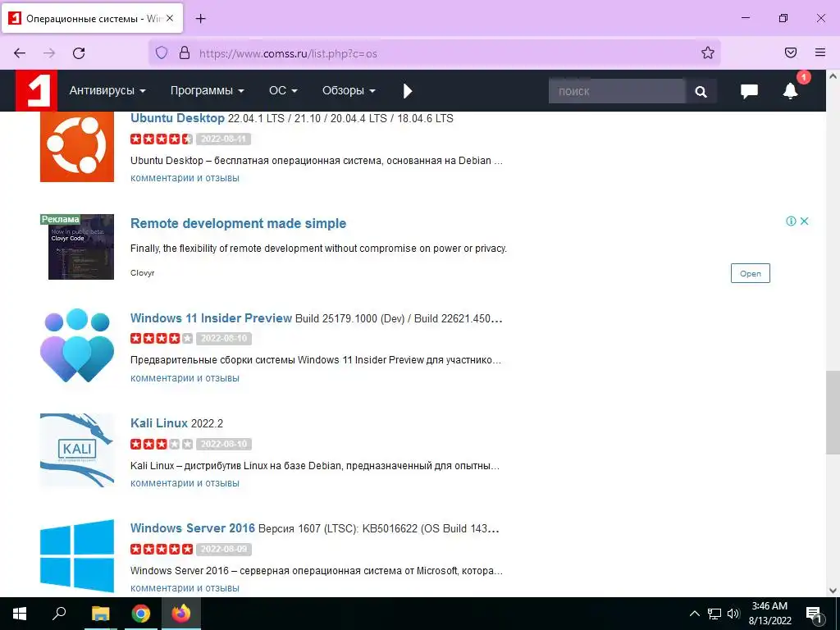
Task: Expand the ОС dropdown menu
Action: point(283,90)
